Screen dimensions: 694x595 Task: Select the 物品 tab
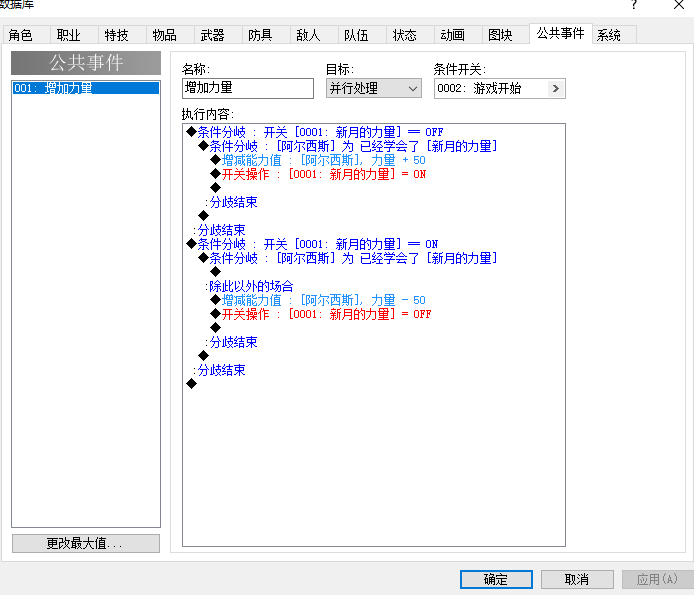coord(170,35)
